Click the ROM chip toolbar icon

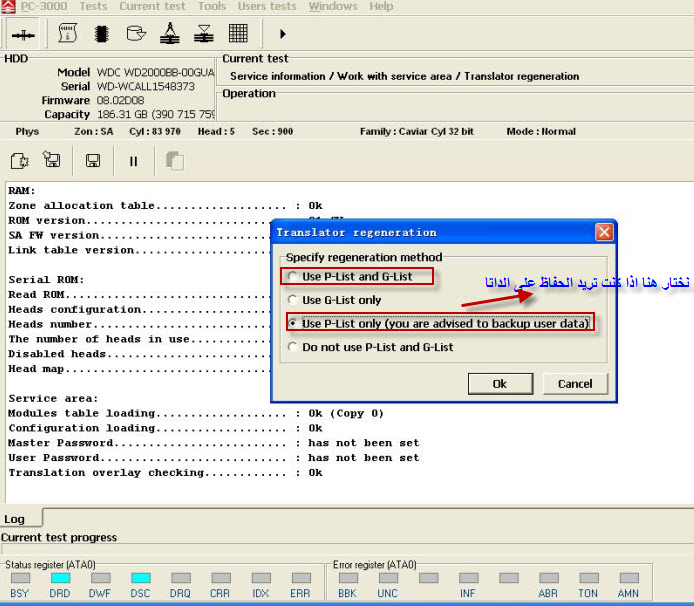pos(102,34)
